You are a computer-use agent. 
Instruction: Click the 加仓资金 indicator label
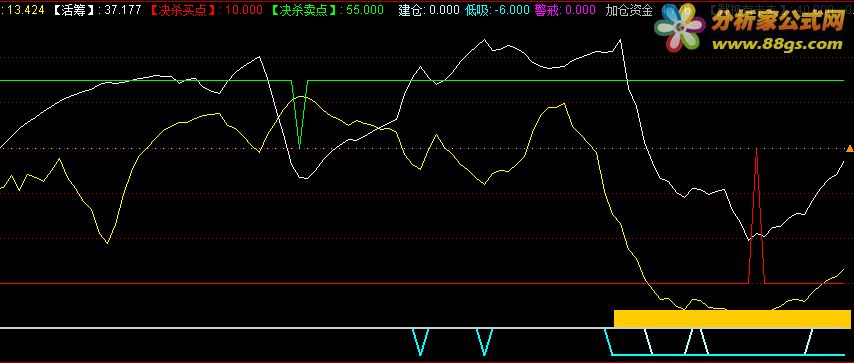coord(629,10)
